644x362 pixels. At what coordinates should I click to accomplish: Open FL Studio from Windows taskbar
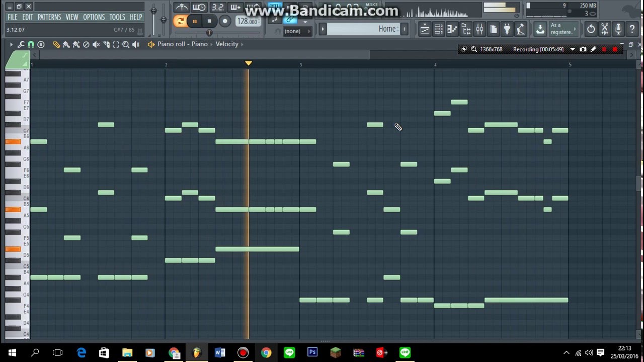pos(197,352)
